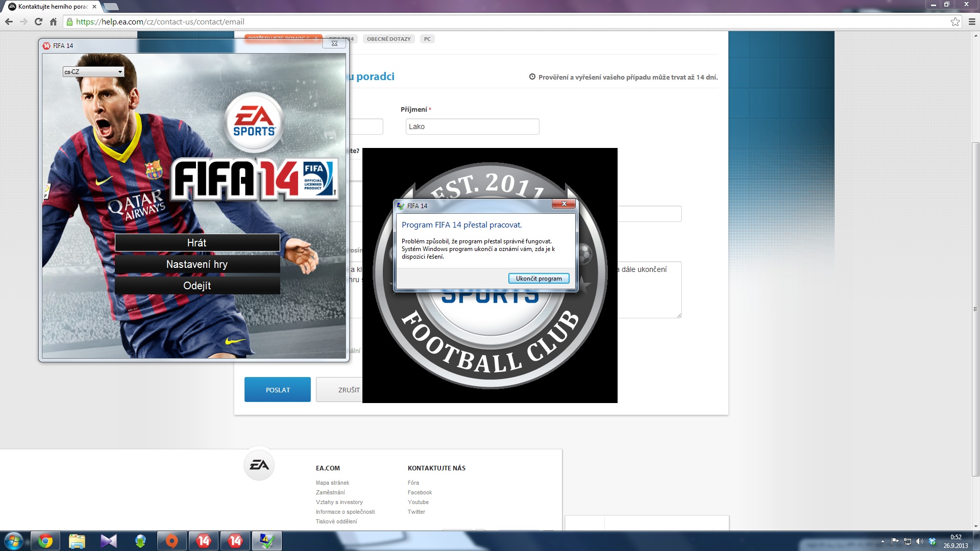Open the Chrome menu hamburger icon
980x551 pixels.
(x=971, y=22)
